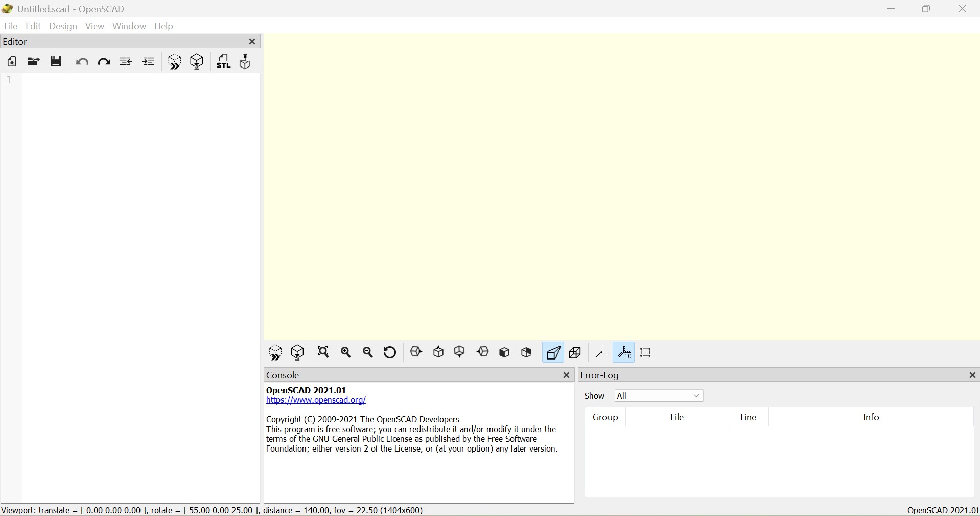980x516 pixels.
Task: Unindent the selected code
Action: pos(126,62)
